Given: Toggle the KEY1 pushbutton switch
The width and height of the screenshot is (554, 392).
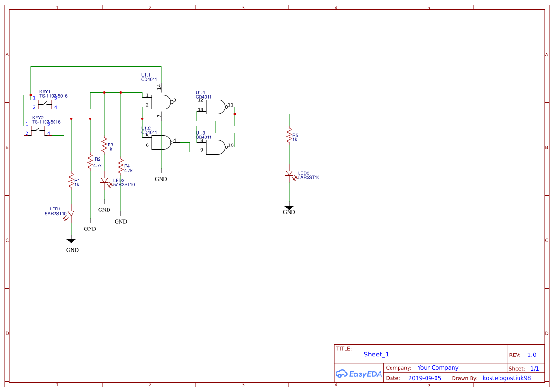Looking at the screenshot, I should [45, 104].
